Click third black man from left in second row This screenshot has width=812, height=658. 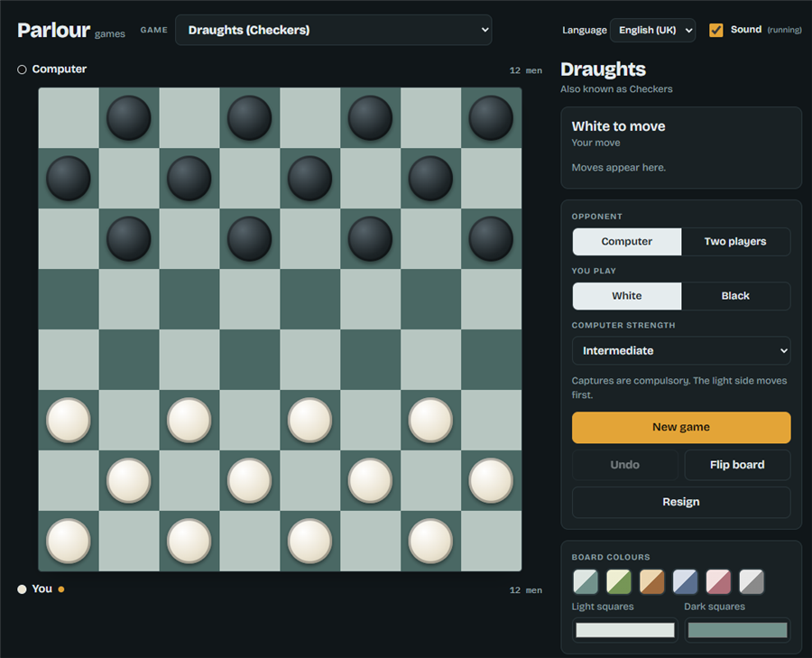[309, 178]
